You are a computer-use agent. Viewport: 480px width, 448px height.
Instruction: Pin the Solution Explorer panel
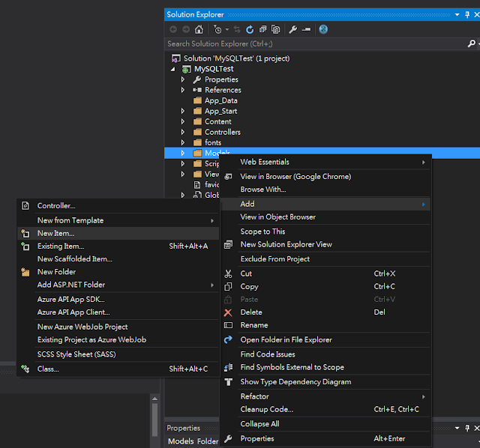pyautogui.click(x=467, y=14)
